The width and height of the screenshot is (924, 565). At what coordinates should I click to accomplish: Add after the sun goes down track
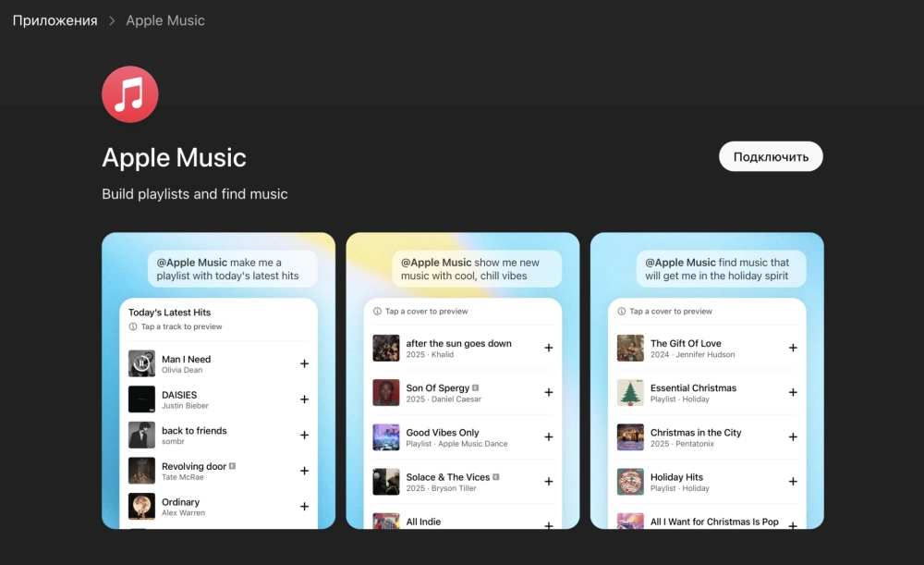tap(548, 348)
